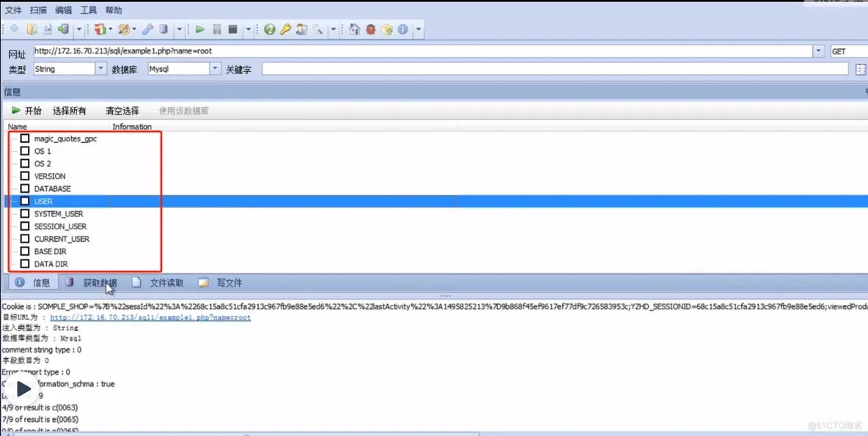The height and width of the screenshot is (436, 868).
Task: Click the 关键字 keyword input field
Action: pyautogui.click(x=555, y=69)
